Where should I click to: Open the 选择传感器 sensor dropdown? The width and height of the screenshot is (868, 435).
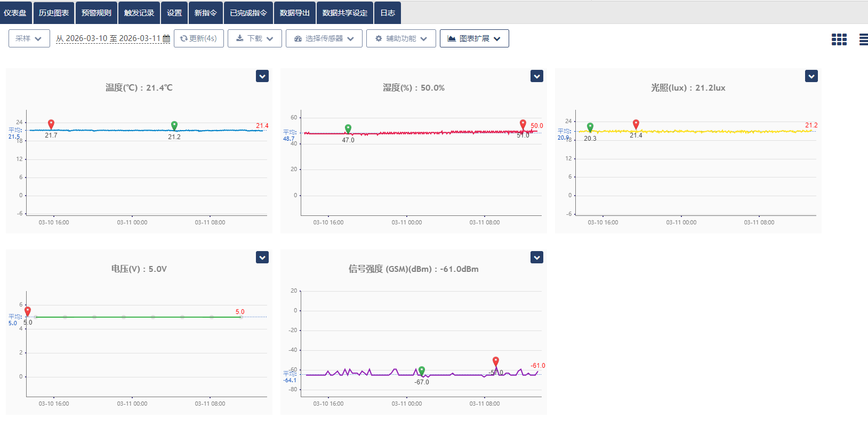324,38
